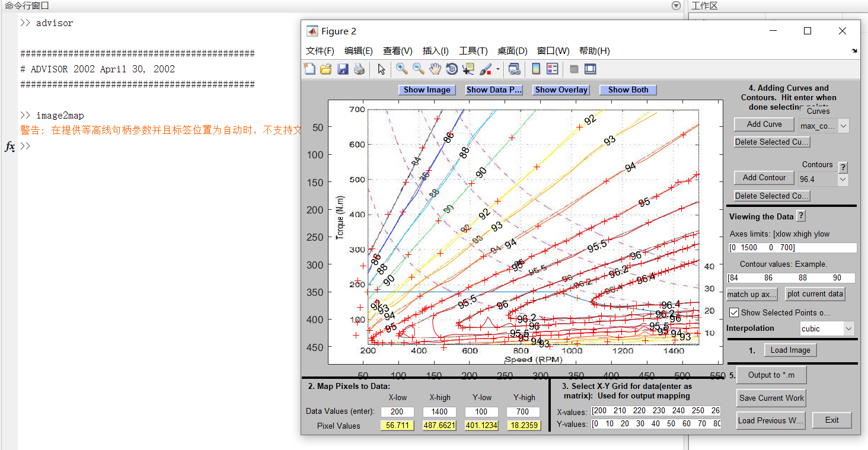Screen dimensions: 868x450
Task: Select the Zoom In tool
Action: (400, 69)
